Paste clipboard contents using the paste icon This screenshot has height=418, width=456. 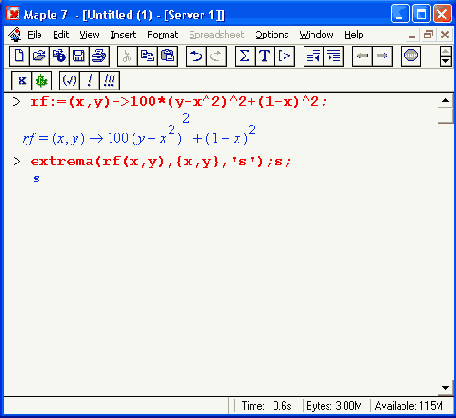(x=167, y=56)
